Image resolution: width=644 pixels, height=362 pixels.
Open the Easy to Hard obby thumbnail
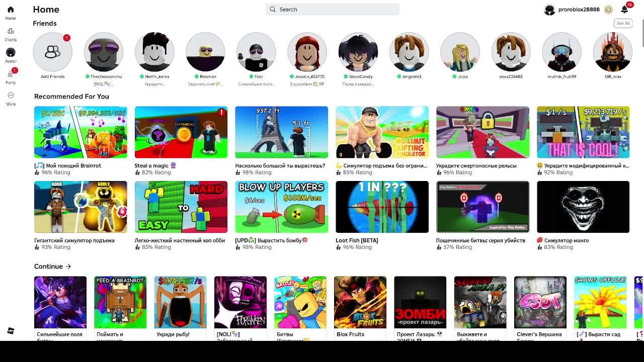pos(181,207)
